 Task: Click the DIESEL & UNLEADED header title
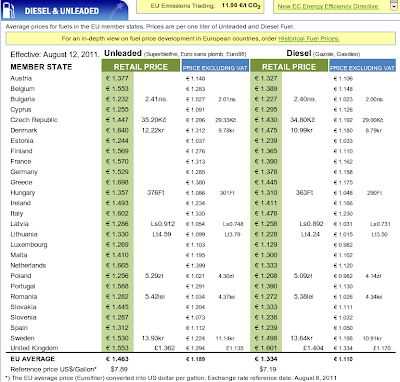pyautogui.click(x=62, y=11)
